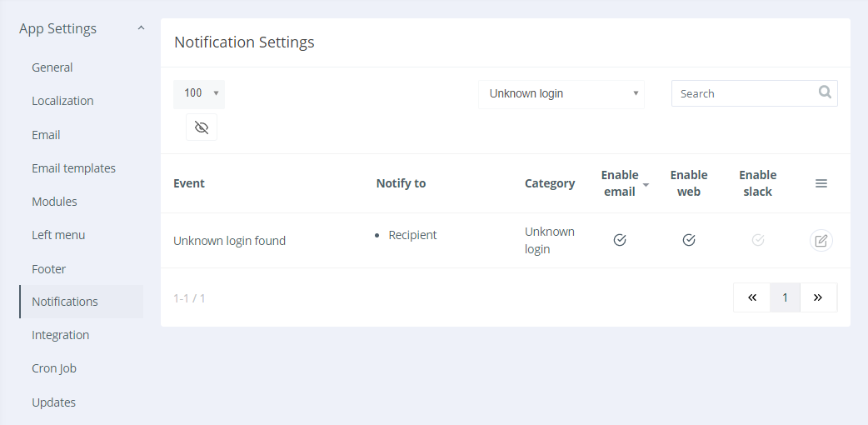Select page 1 in pagination
The width and height of the screenshot is (868, 425).
pyautogui.click(x=785, y=297)
